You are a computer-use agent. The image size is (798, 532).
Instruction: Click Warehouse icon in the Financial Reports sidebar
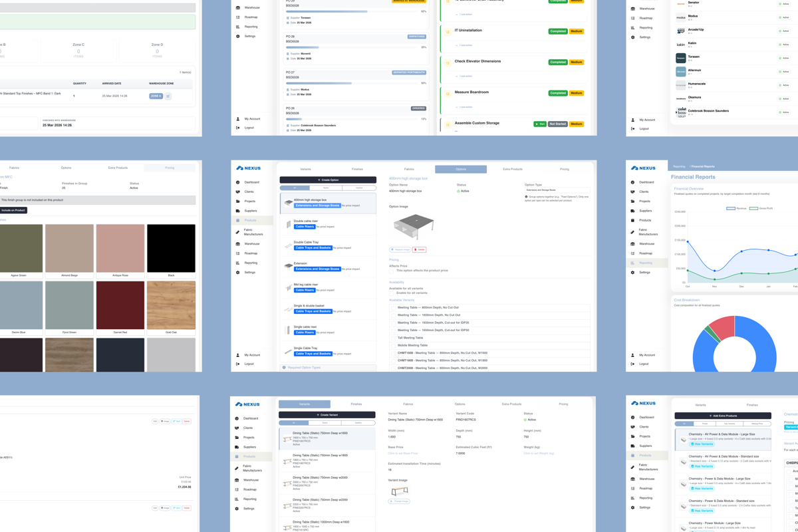click(x=632, y=244)
